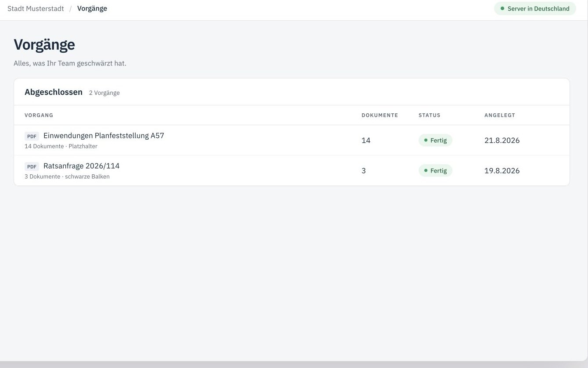Click document count 14 in Dokumente column
The width and height of the screenshot is (588, 368).
(366, 141)
